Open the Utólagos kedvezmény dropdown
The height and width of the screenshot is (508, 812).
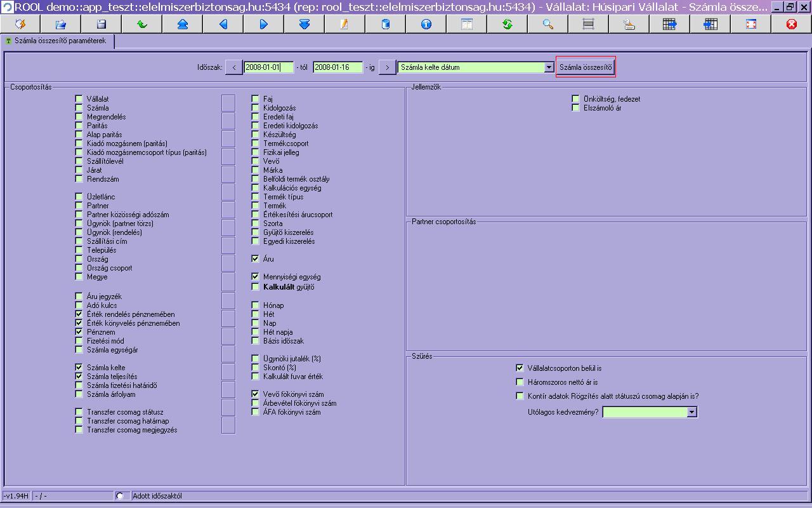tap(692, 412)
